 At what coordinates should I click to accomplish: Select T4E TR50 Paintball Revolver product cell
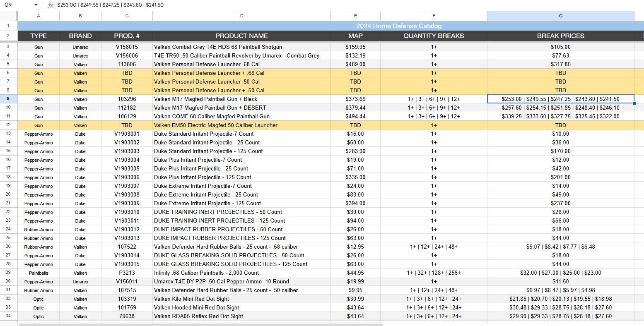click(x=241, y=55)
